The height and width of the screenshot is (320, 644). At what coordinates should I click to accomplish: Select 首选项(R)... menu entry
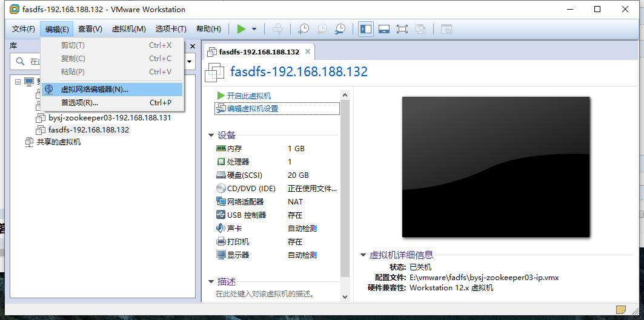tap(112, 103)
